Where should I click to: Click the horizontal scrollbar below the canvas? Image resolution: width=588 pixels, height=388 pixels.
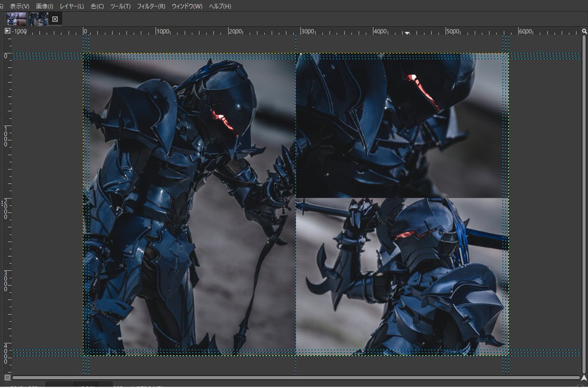[295, 378]
